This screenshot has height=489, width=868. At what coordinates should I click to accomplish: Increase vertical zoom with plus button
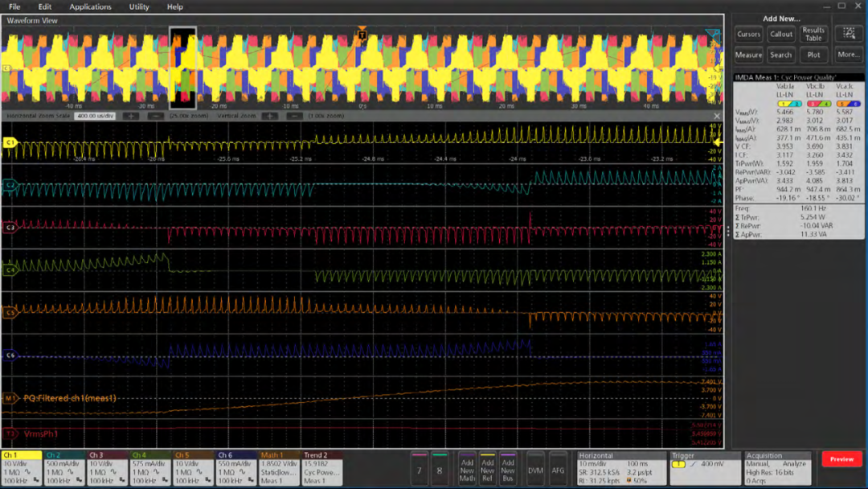[x=270, y=116]
